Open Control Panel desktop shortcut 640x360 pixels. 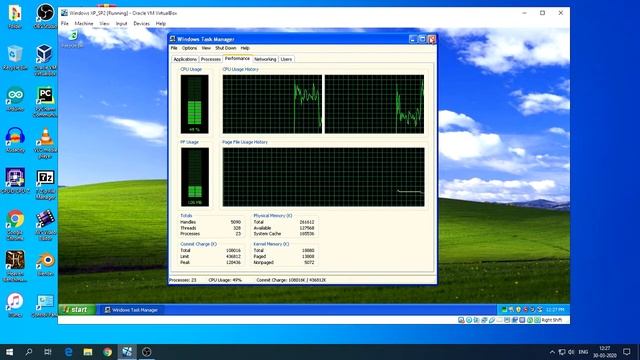coord(45,306)
